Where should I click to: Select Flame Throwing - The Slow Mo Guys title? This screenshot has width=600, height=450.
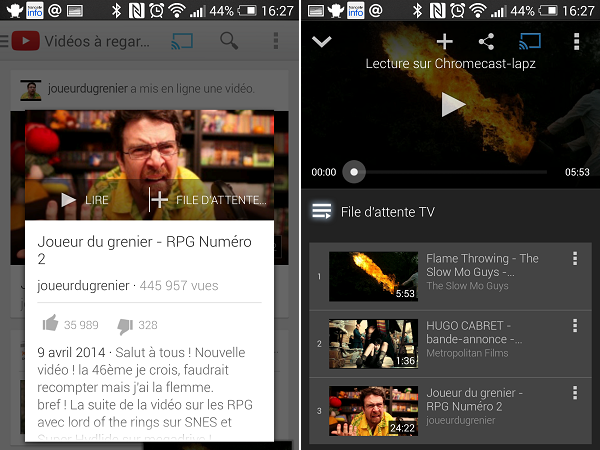(482, 265)
